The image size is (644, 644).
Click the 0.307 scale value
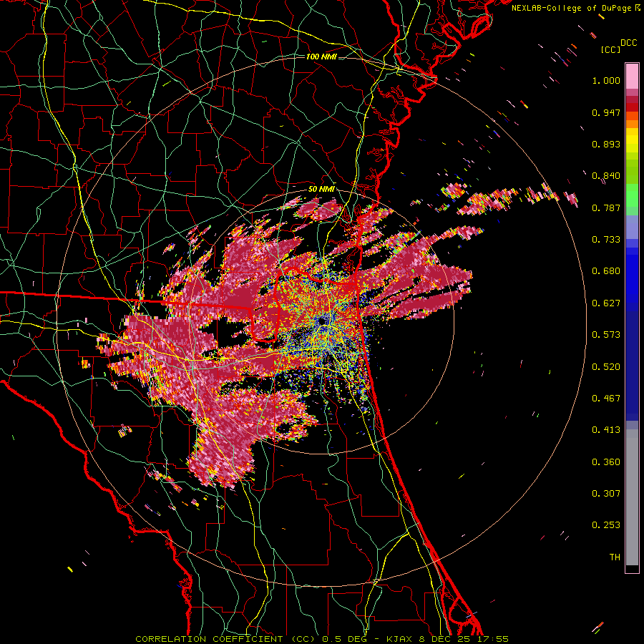[606, 494]
